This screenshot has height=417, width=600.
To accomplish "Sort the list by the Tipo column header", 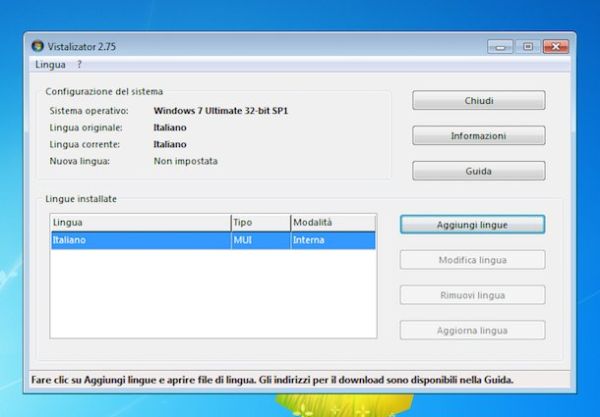I will (259, 223).
